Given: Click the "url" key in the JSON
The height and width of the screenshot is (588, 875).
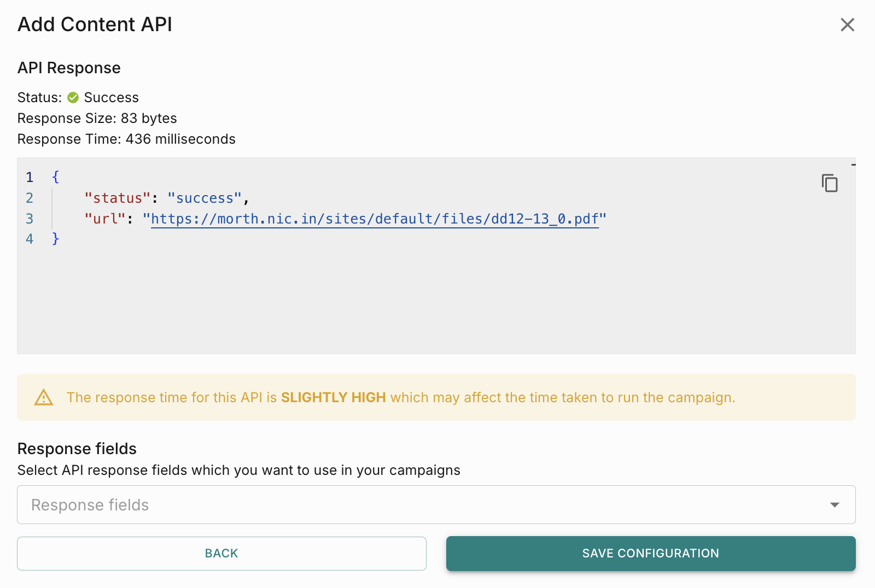Looking at the screenshot, I should pos(105,219).
